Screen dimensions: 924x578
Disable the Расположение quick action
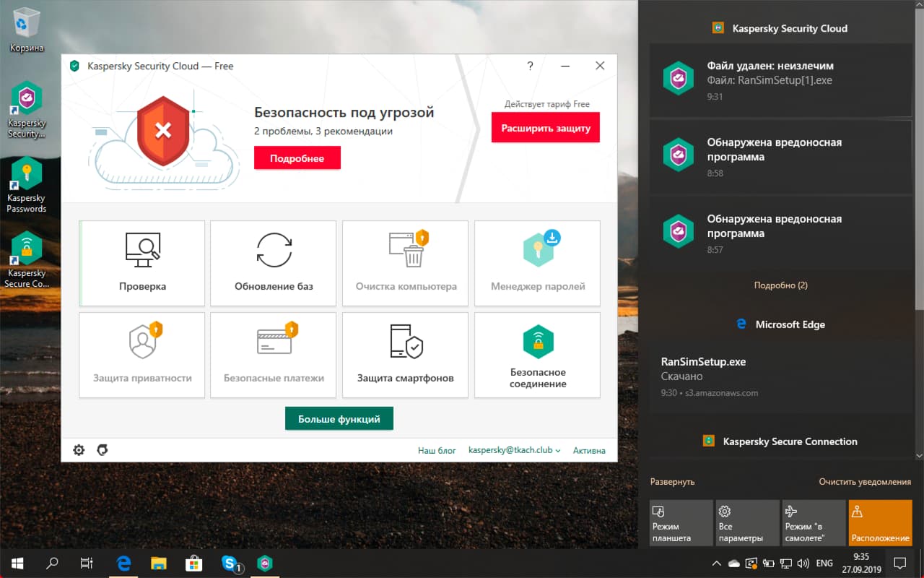pyautogui.click(x=881, y=522)
